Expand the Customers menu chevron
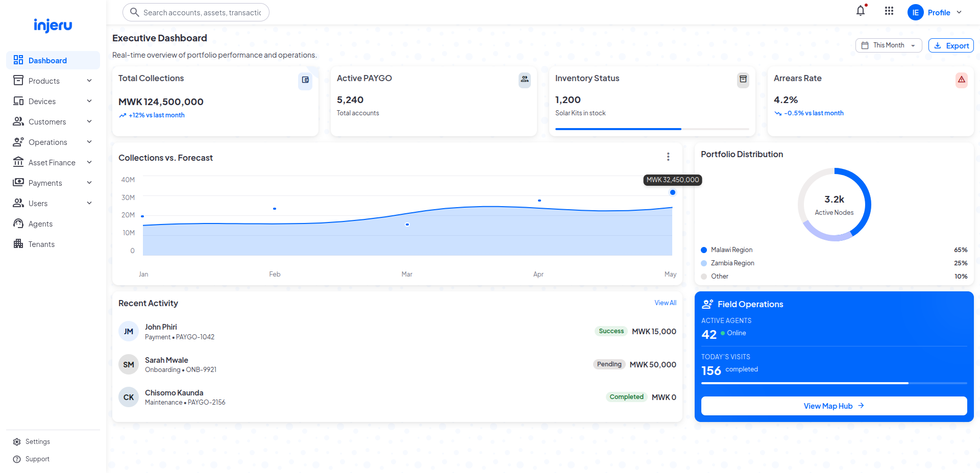Screen dimensions: 980x473 click(x=89, y=121)
